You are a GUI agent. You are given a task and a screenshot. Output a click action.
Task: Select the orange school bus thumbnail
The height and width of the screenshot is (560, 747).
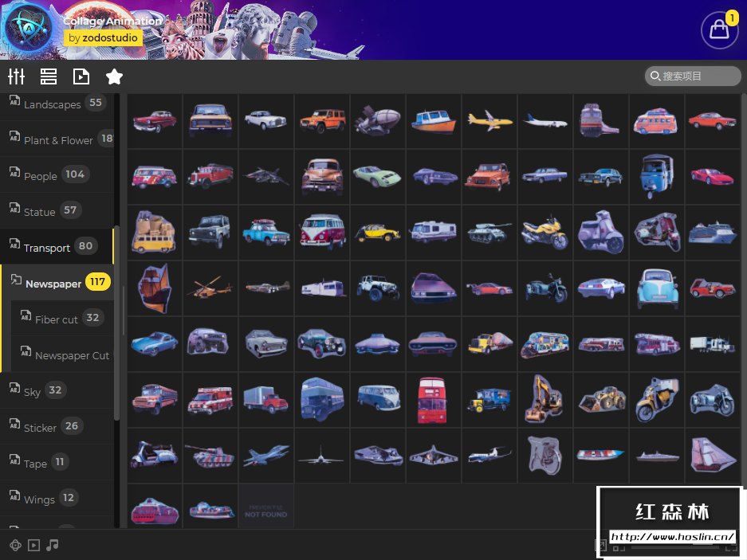(155, 400)
